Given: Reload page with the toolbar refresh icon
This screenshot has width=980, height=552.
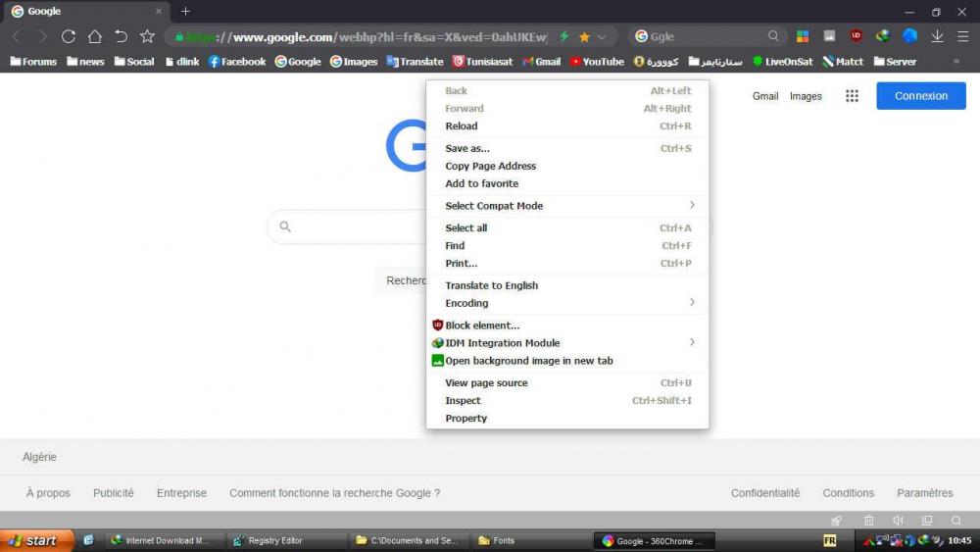Looking at the screenshot, I should [69, 37].
